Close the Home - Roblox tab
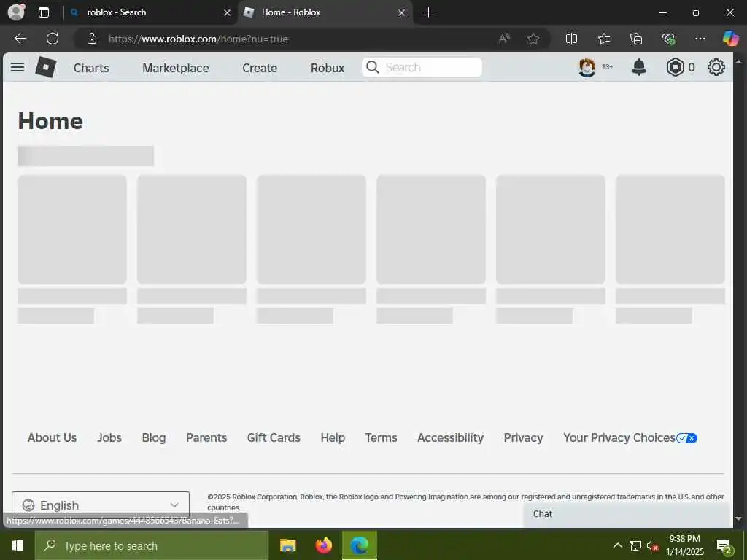 click(x=402, y=13)
